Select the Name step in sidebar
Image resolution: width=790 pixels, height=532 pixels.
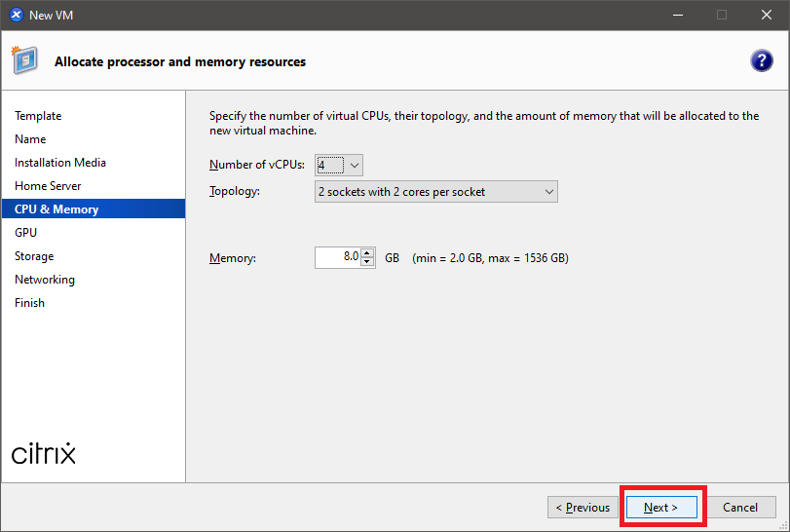[x=30, y=139]
